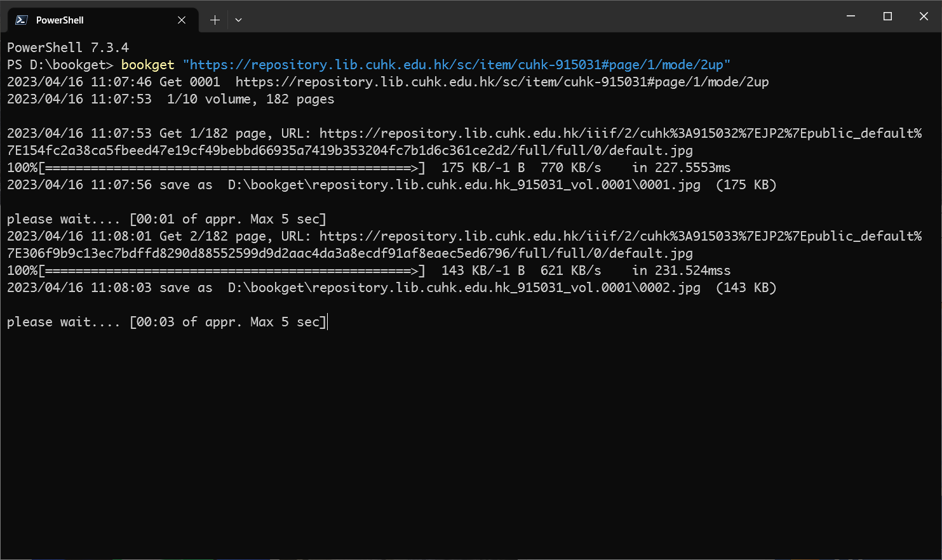This screenshot has width=942, height=560.
Task: Click the IIIF URL for page 2/182
Action: [464, 245]
